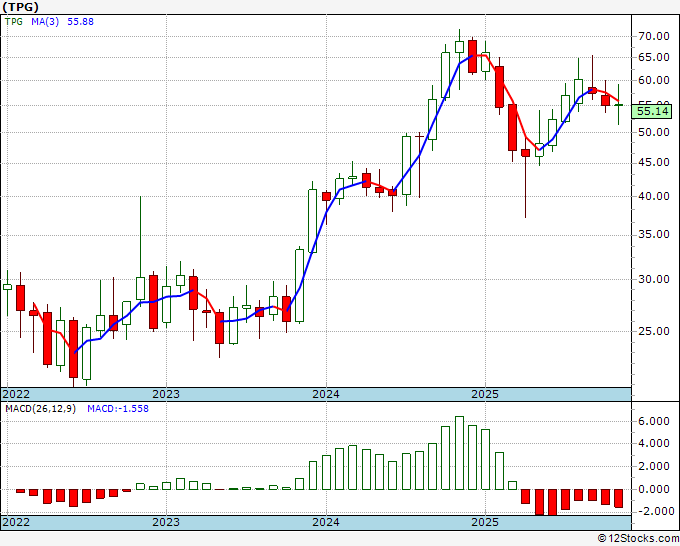
Task: Click the 0.000 MACD axis label
Action: (x=655, y=489)
